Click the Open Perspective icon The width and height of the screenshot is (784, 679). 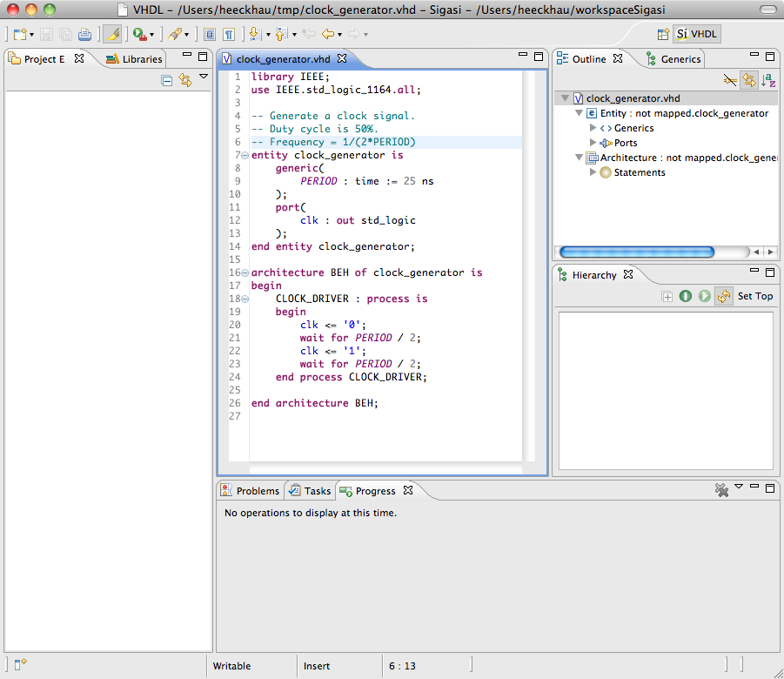(x=663, y=34)
